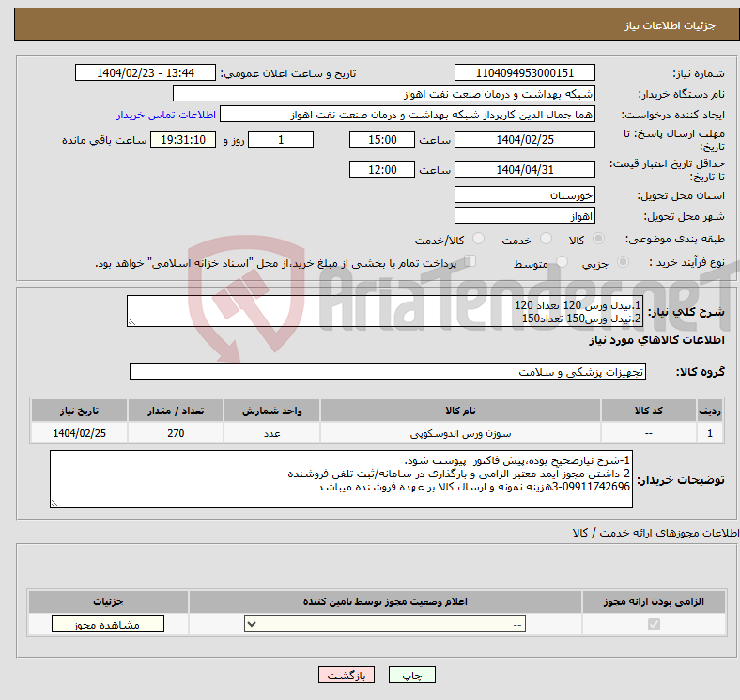The height and width of the screenshot is (700, 740).
Task: Click the نام کالا column header
Action: click(x=460, y=411)
